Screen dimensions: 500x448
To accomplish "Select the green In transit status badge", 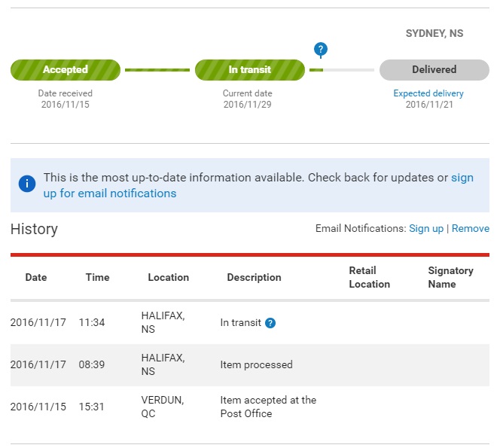I will (x=250, y=70).
